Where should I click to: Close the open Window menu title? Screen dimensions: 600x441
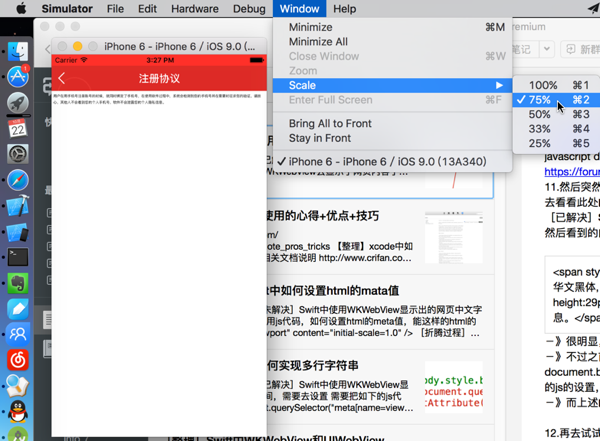299,8
